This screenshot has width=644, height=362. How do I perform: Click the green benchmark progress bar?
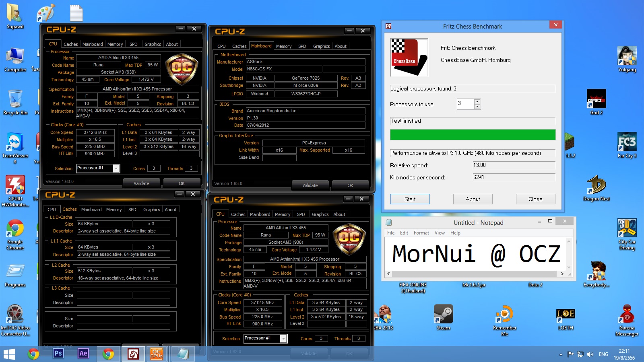(473, 135)
